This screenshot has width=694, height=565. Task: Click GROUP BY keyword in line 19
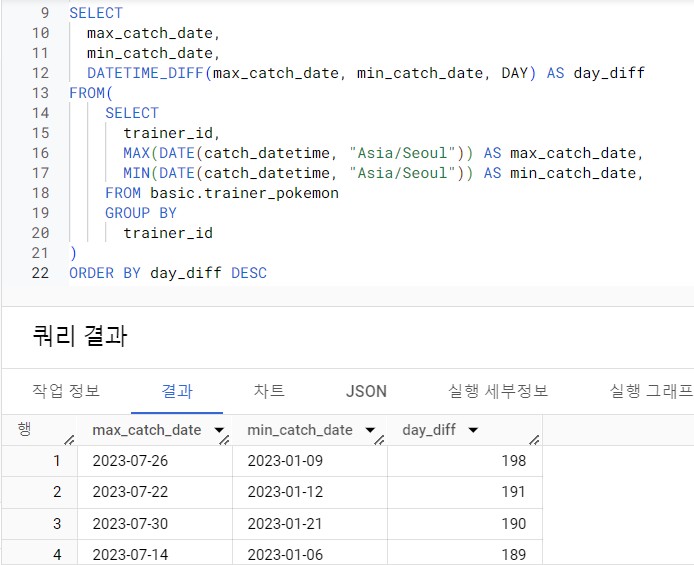[141, 213]
